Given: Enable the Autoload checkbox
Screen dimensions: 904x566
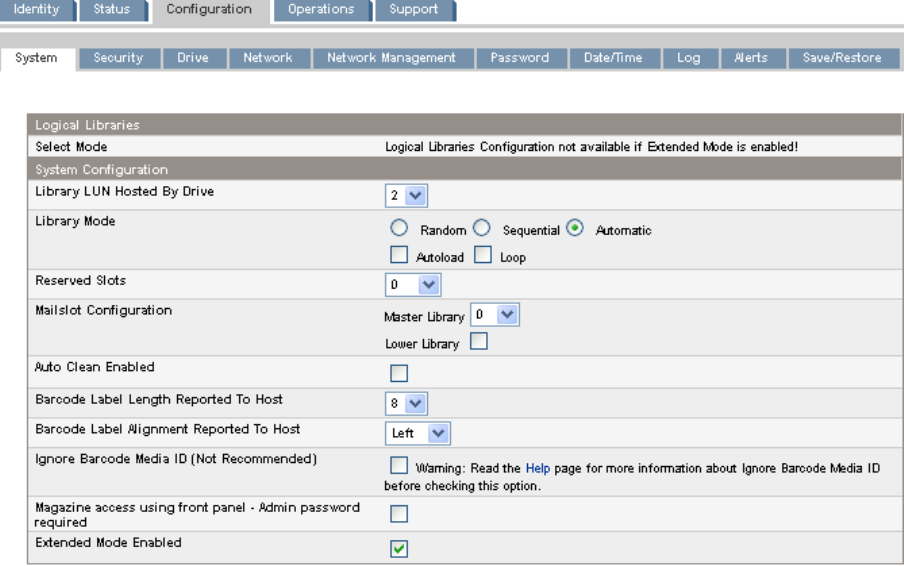Looking at the screenshot, I should 397,257.
